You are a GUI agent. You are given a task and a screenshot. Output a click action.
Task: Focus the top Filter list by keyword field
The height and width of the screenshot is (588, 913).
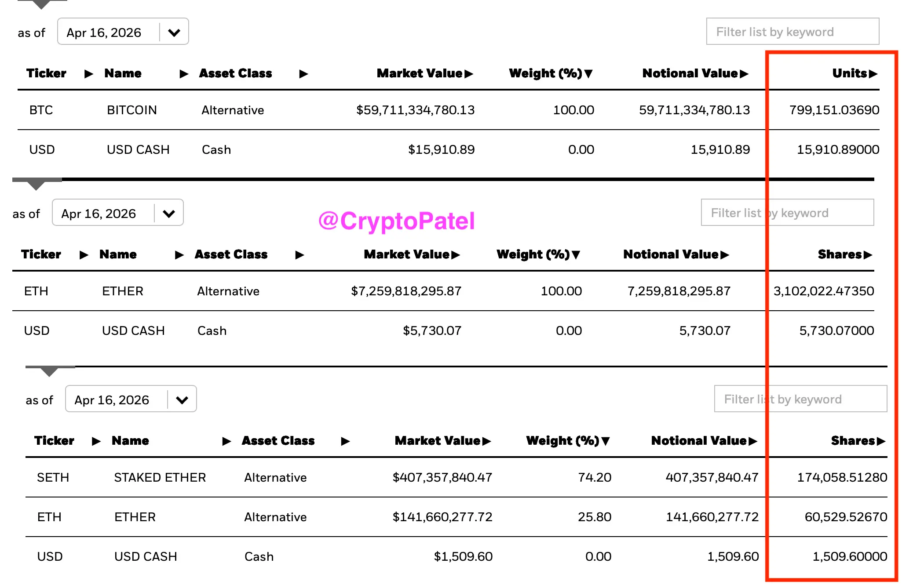point(793,32)
